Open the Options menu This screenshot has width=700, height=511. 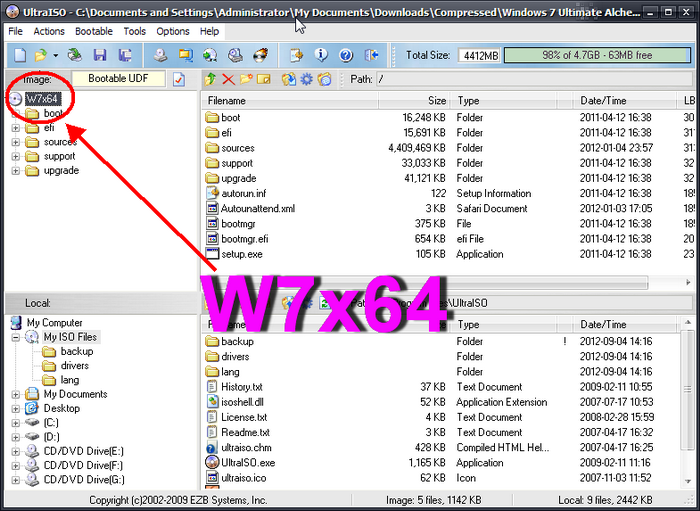(x=173, y=31)
